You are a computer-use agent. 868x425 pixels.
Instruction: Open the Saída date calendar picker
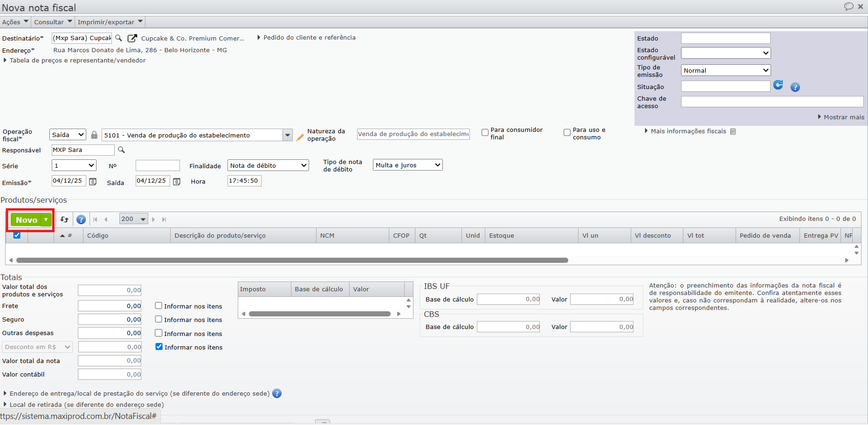(177, 181)
